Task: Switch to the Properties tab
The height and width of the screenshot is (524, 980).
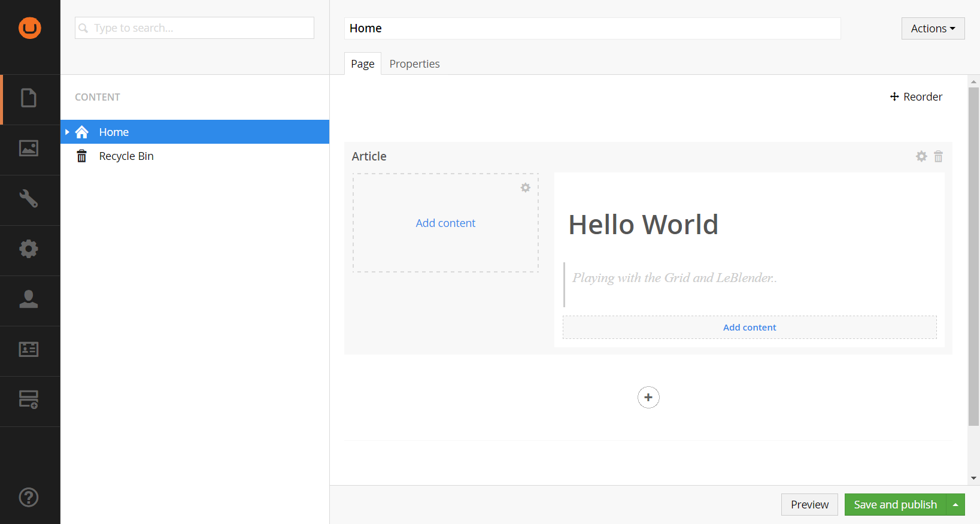Action: click(x=414, y=63)
